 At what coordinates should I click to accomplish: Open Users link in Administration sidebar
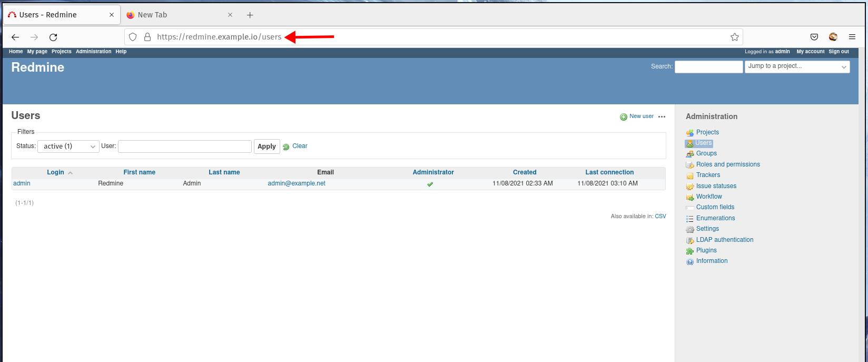704,143
